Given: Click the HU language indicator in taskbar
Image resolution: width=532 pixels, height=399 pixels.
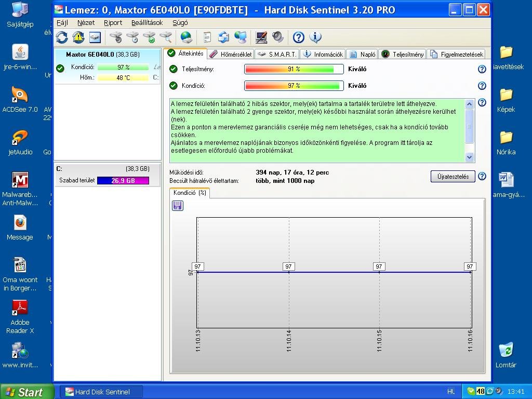Looking at the screenshot, I should 451,392.
